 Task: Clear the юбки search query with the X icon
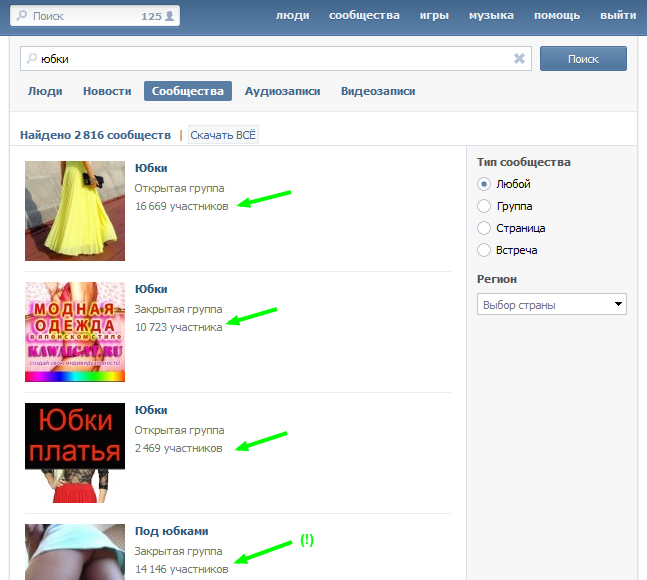pyautogui.click(x=519, y=59)
